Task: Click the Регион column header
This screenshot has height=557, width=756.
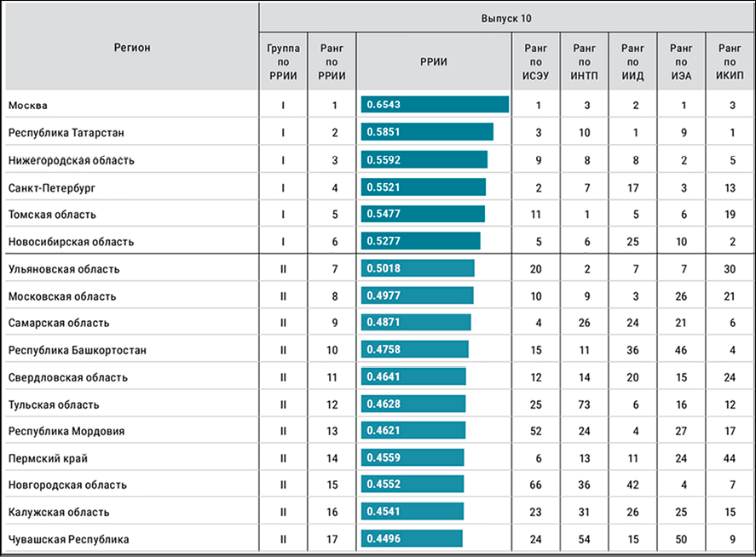Action: coord(132,48)
